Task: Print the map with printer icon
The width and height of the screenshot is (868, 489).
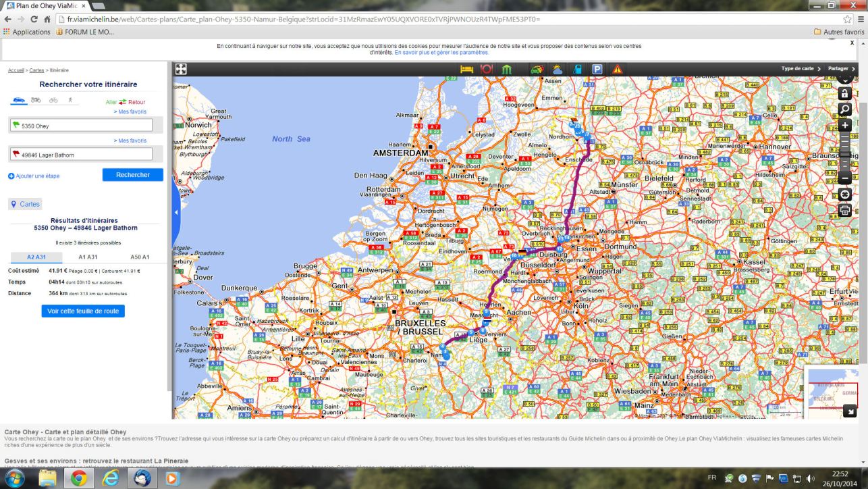Action: [x=844, y=210]
